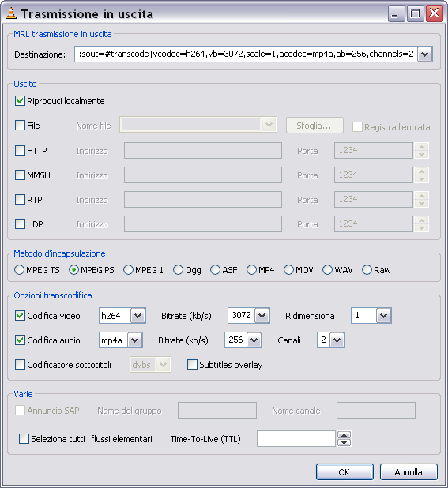Screen dimensions: 448x488
Task: Enable the File output checkbox
Action: [20, 126]
